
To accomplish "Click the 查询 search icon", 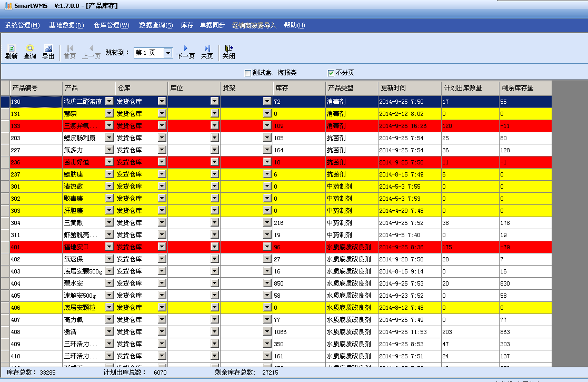I will tap(29, 48).
